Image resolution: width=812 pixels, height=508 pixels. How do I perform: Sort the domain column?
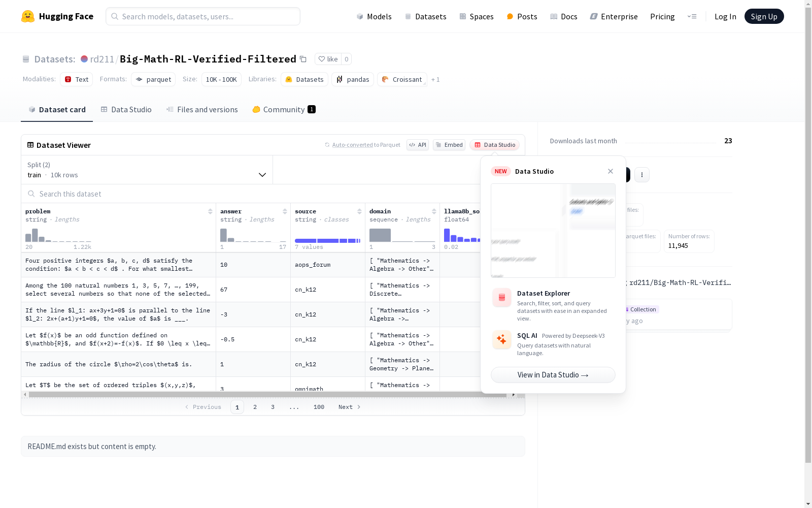tap(434, 211)
